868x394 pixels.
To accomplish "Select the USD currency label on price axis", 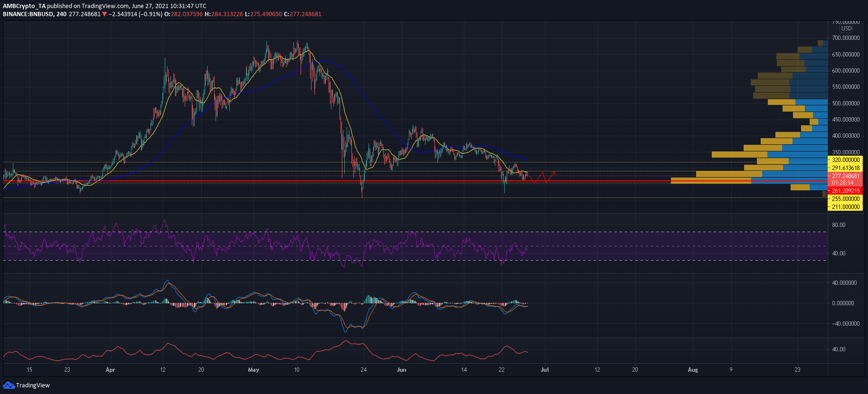I will pos(846,28).
